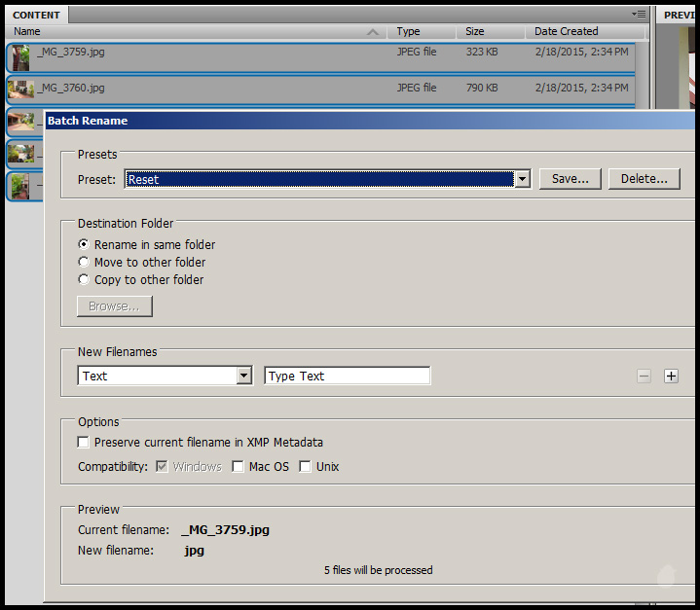Choose 'Copy to other folder' radio button
The image size is (700, 610).
coord(84,280)
